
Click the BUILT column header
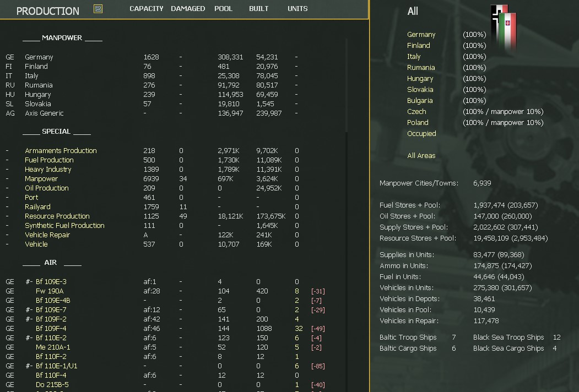tap(258, 8)
